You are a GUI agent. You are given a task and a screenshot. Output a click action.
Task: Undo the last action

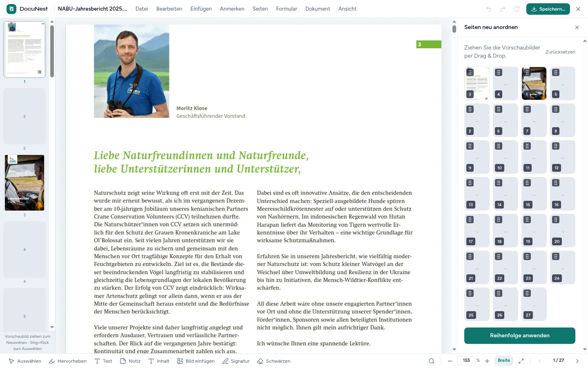489,9
